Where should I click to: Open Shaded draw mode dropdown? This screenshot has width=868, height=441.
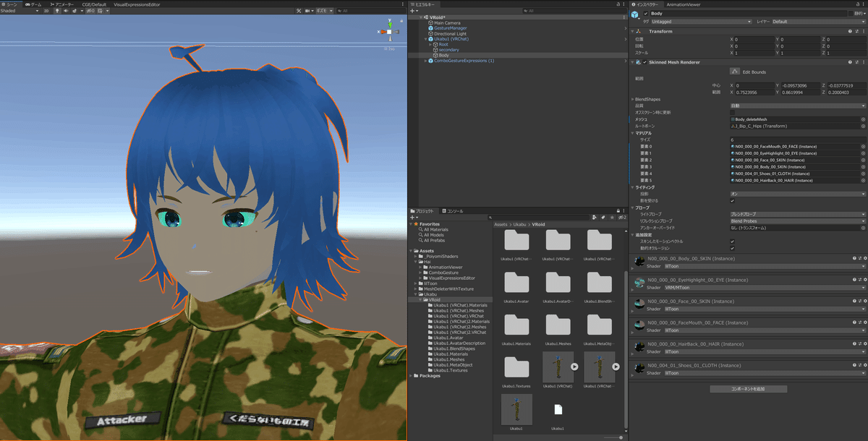(20, 11)
